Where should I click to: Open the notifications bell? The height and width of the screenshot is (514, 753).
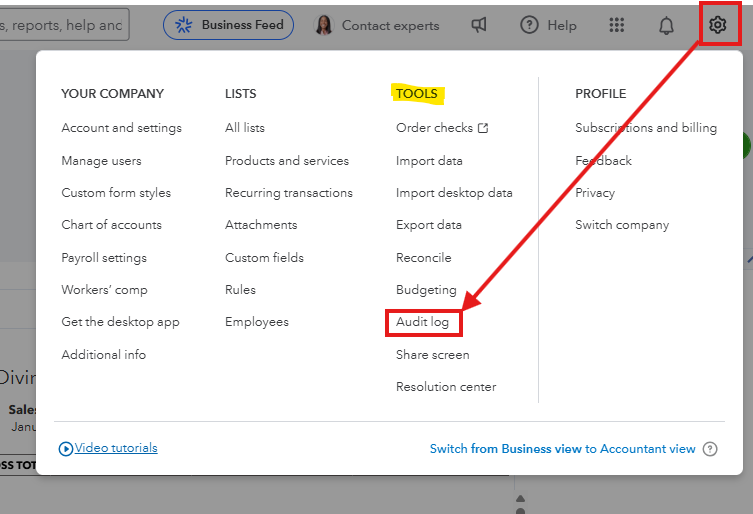pos(666,25)
